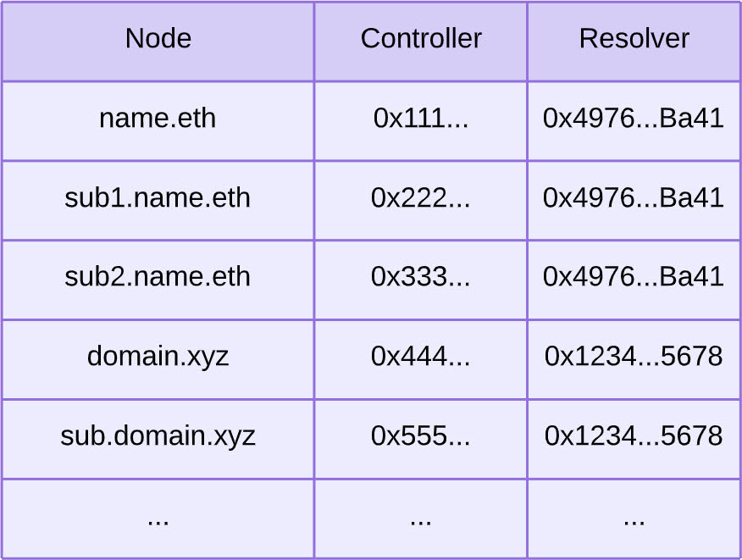
Task: Click the resolver address in the domain.xyz row
Action: 634,357
